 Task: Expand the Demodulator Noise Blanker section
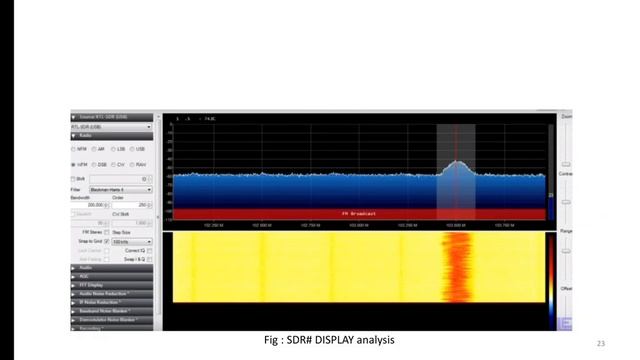pyautogui.click(x=112, y=320)
